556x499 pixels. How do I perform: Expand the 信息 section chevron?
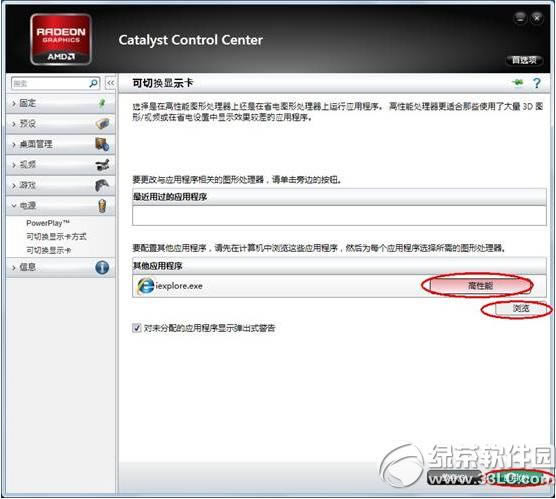coord(14,267)
